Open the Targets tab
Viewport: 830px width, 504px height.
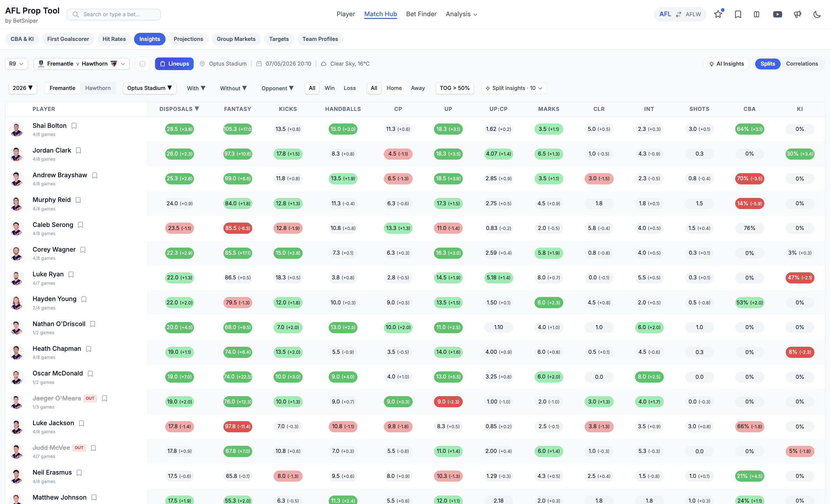click(x=279, y=39)
